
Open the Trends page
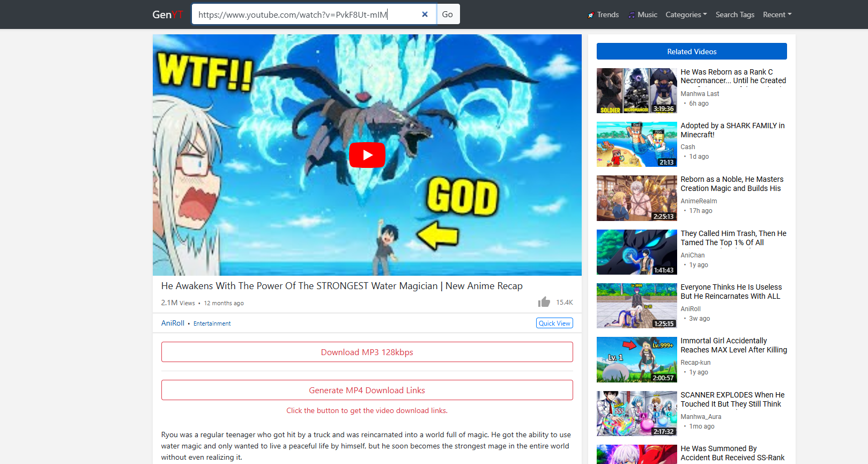[603, 14]
